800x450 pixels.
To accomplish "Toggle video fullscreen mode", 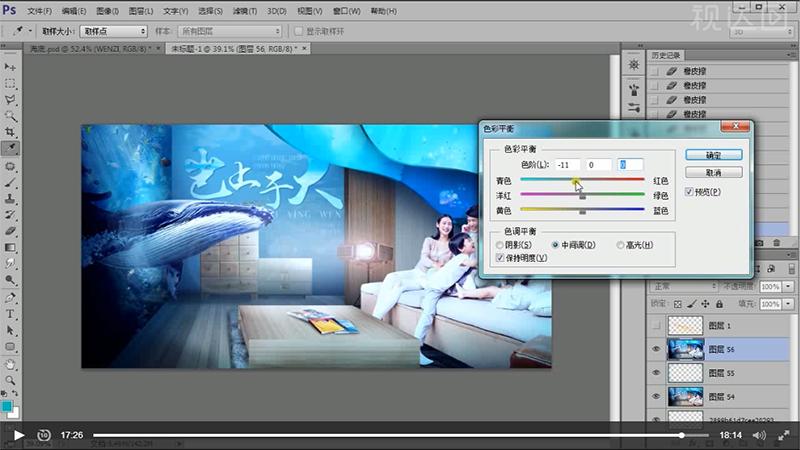I will coord(784,435).
